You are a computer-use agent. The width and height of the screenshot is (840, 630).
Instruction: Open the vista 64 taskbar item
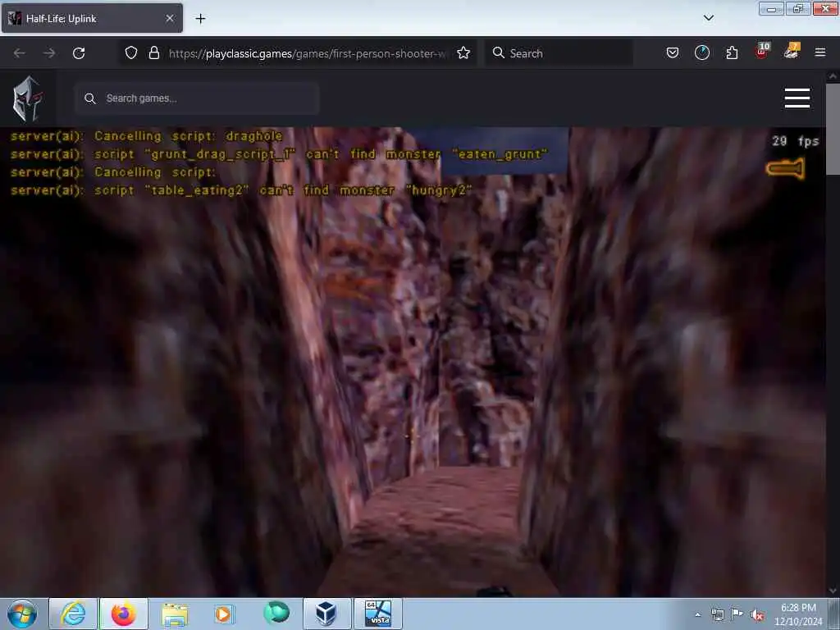coord(377,614)
